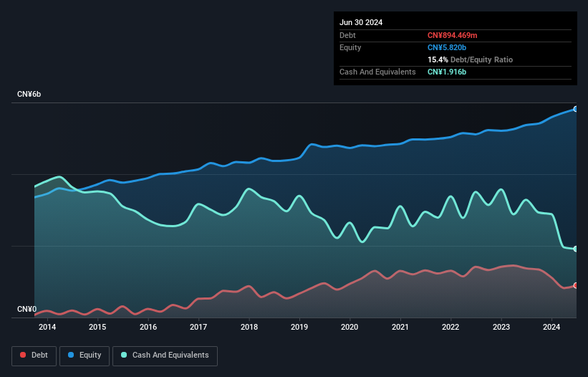Click the 2023 x-axis label

501,327
